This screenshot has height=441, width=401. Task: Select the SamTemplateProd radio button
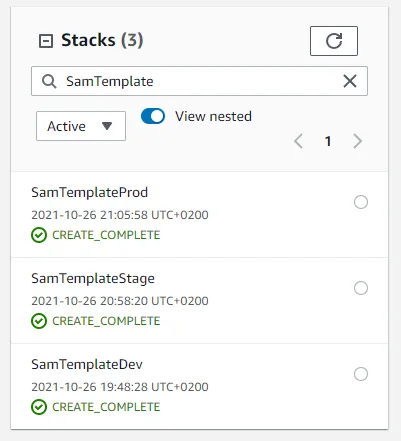click(361, 202)
